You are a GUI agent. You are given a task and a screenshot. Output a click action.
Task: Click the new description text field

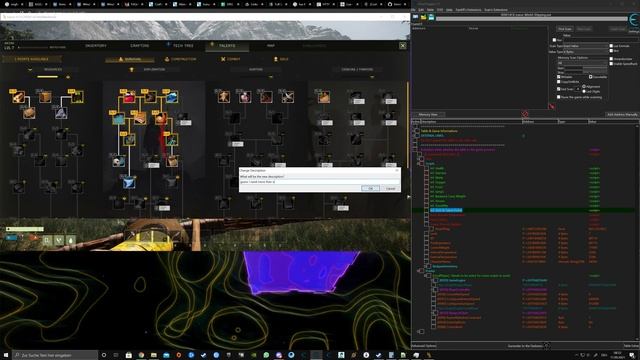[319, 182]
